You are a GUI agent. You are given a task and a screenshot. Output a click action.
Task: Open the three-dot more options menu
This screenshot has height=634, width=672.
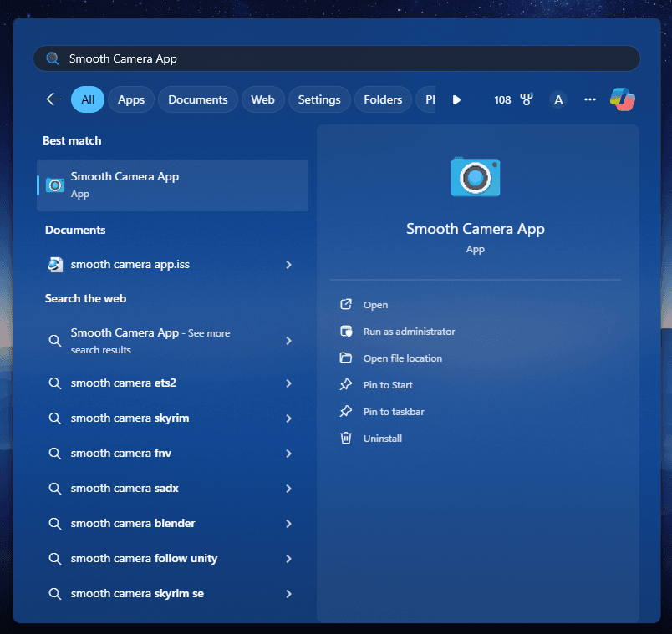click(590, 99)
